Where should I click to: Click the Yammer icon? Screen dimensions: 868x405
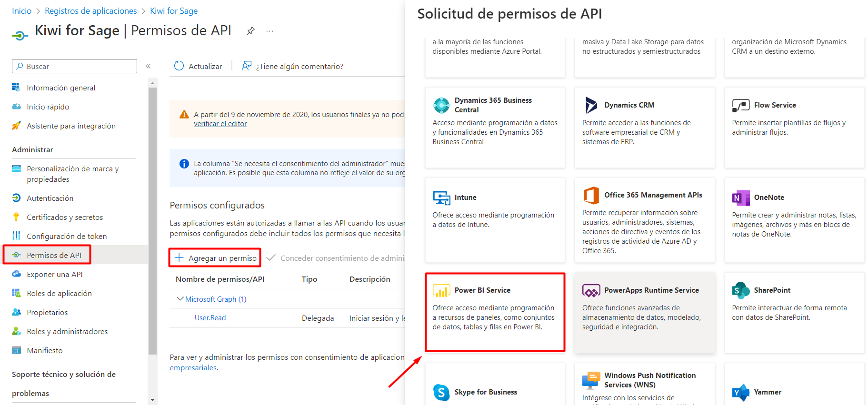[740, 392]
